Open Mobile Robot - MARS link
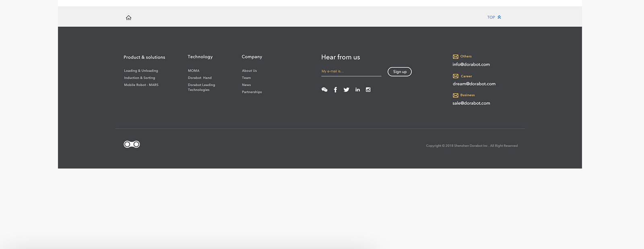 coord(141,85)
